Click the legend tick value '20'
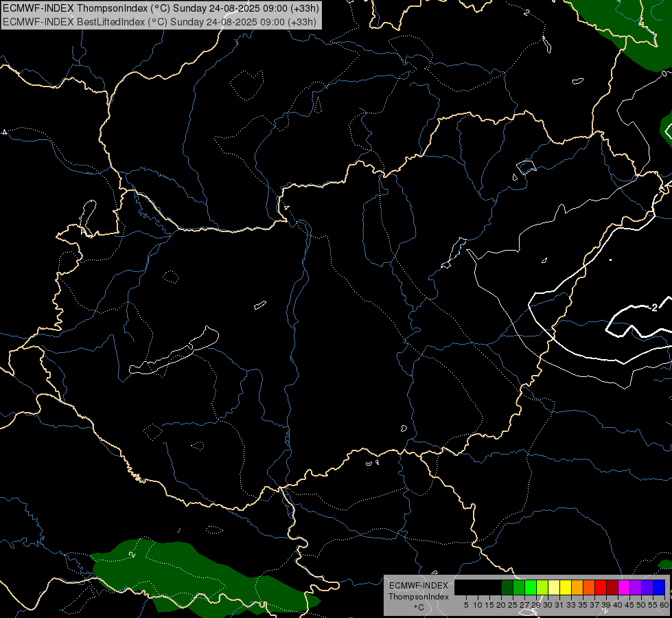Screen dimensions: 672x618 501,605
